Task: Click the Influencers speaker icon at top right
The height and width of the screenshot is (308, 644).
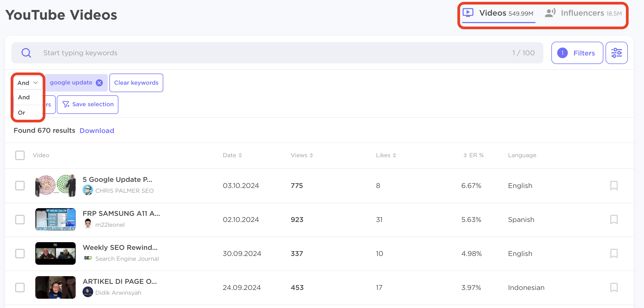Action: coord(549,12)
